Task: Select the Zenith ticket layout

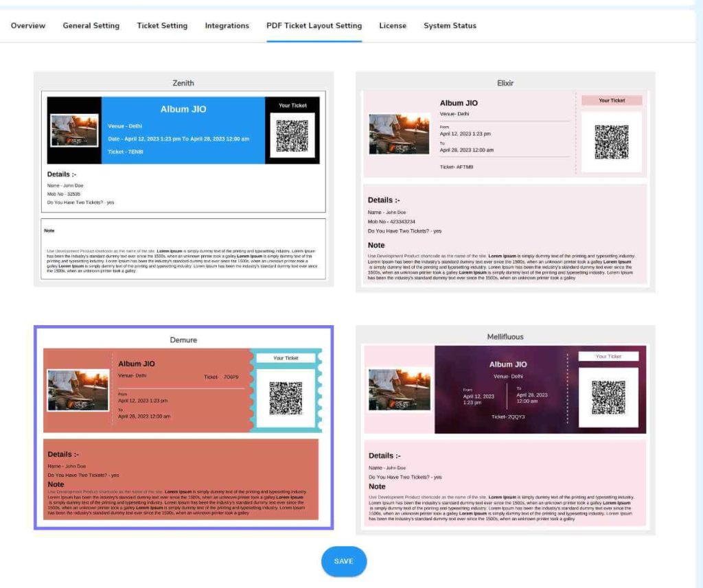Action: [183, 83]
